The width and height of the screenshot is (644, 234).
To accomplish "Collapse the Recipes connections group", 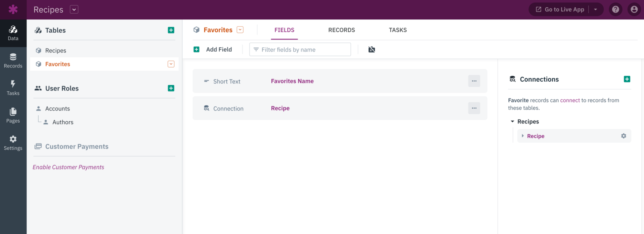I will (512, 122).
